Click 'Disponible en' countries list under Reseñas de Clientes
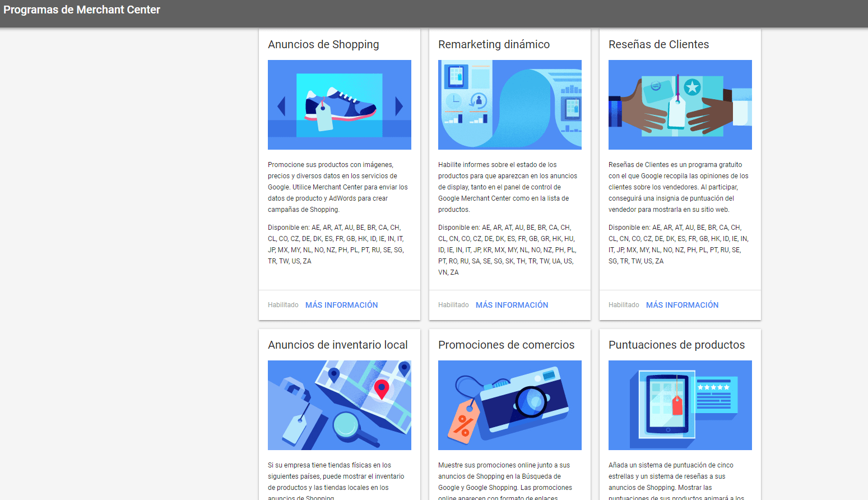 pyautogui.click(x=678, y=244)
